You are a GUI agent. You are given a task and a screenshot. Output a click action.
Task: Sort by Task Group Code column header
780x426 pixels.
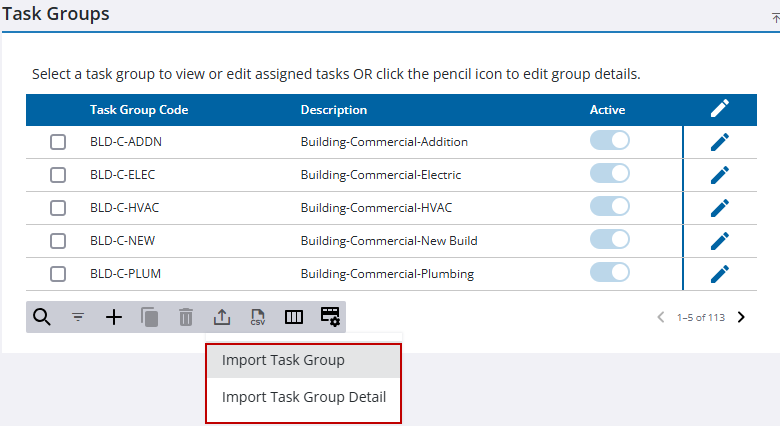pyautogui.click(x=139, y=110)
